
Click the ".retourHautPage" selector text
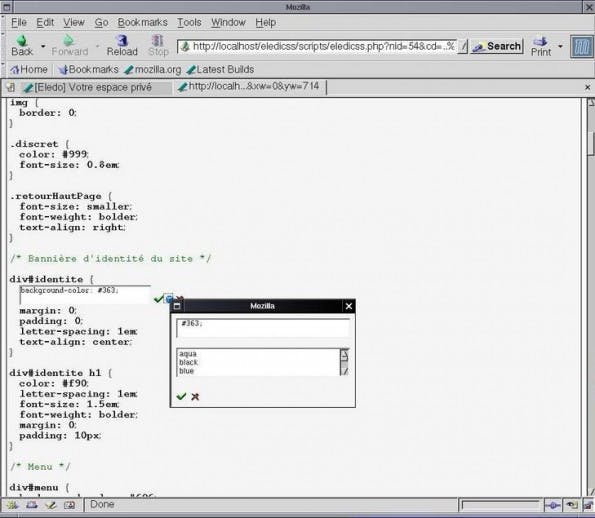(55, 196)
